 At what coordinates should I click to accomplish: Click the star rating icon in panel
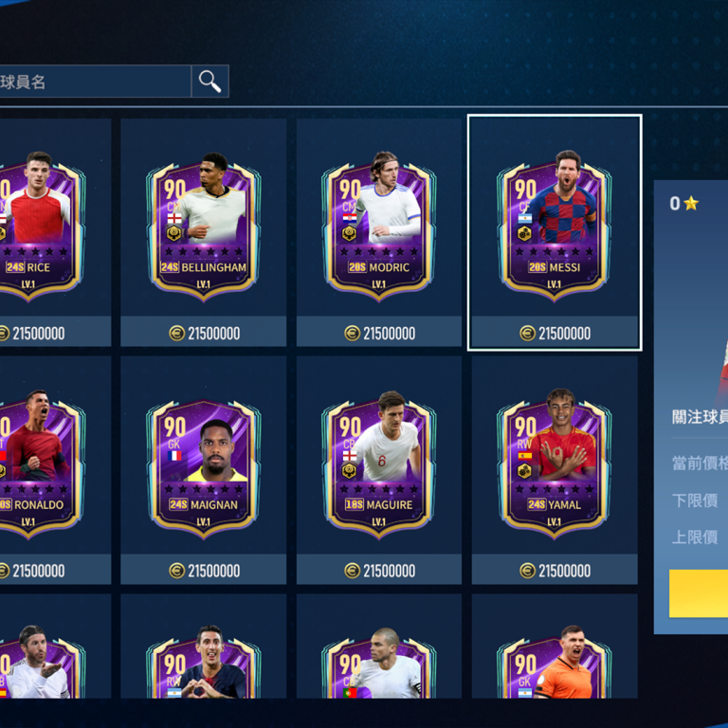pos(691,204)
